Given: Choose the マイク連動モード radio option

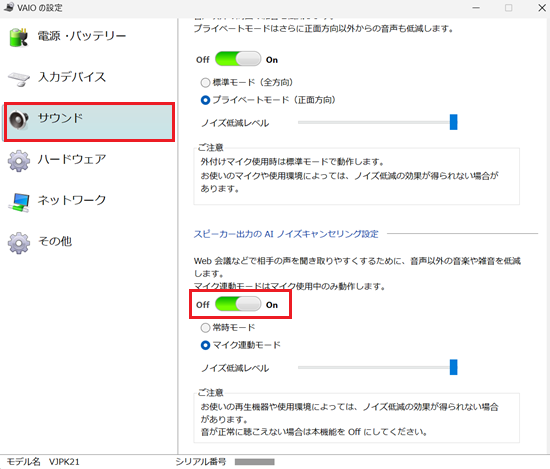Looking at the screenshot, I should pos(205,345).
